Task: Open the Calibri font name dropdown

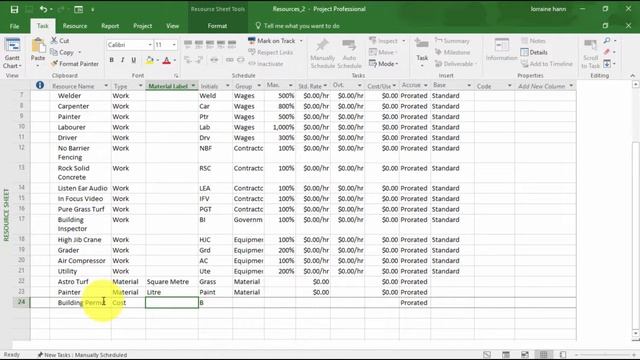Action: tap(150, 44)
